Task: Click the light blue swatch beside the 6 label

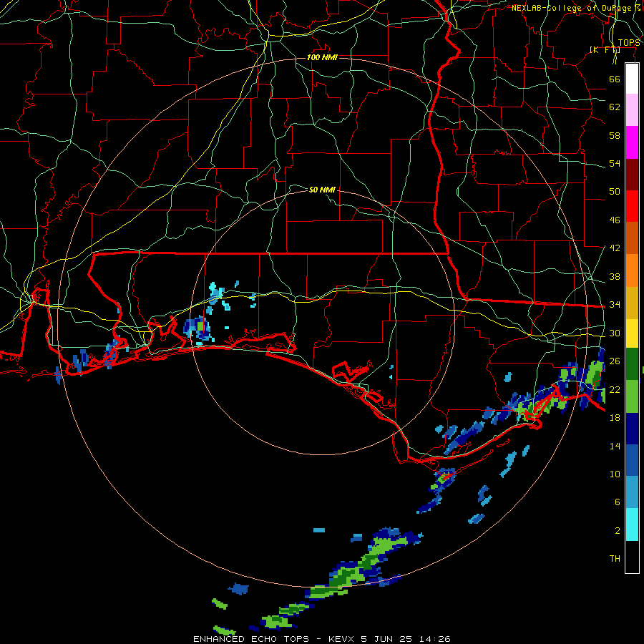Action: pyautogui.click(x=632, y=492)
